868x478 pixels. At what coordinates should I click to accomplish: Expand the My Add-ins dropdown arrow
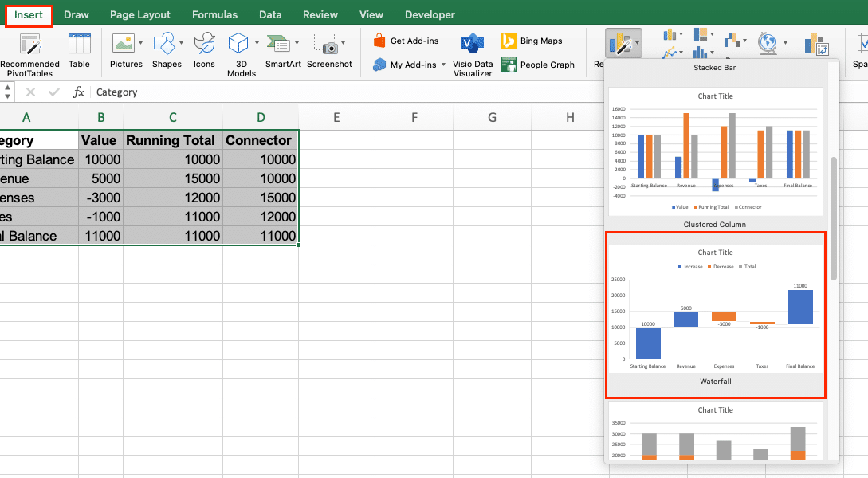[x=443, y=65]
